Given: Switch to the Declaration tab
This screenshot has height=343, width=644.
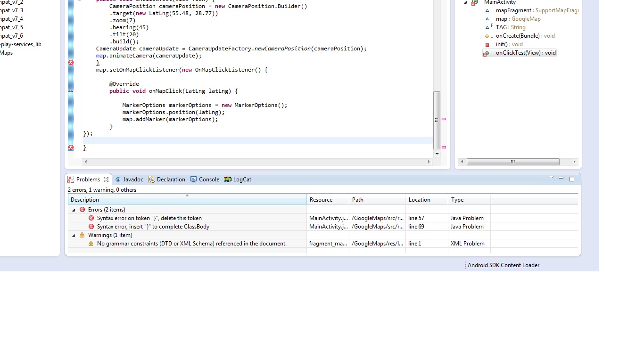Looking at the screenshot, I should point(166,180).
